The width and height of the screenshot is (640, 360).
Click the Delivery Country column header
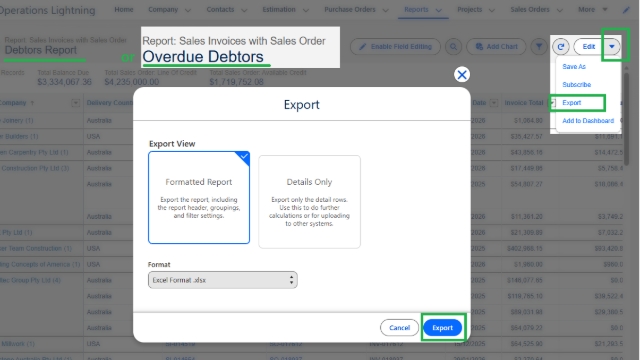[109, 103]
